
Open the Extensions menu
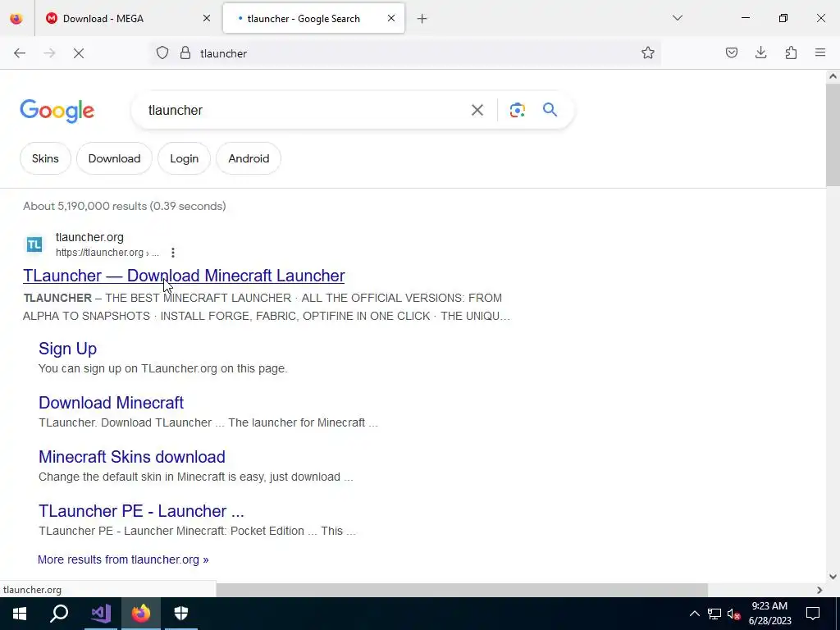[x=791, y=53]
